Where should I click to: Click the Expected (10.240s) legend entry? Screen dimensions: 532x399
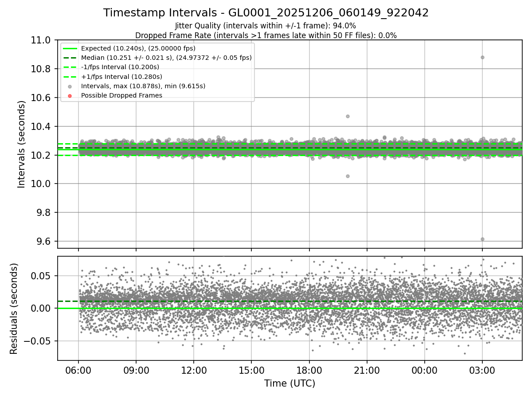138,48
